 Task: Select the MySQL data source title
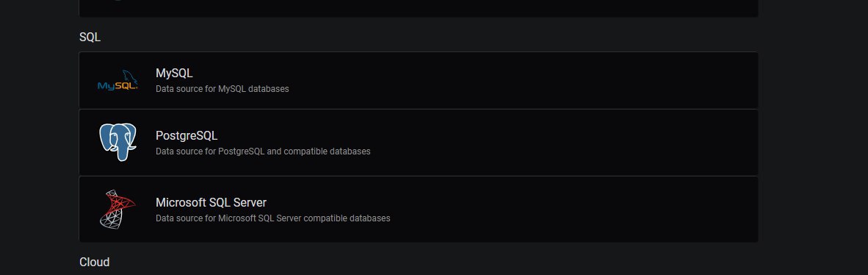[174, 74]
